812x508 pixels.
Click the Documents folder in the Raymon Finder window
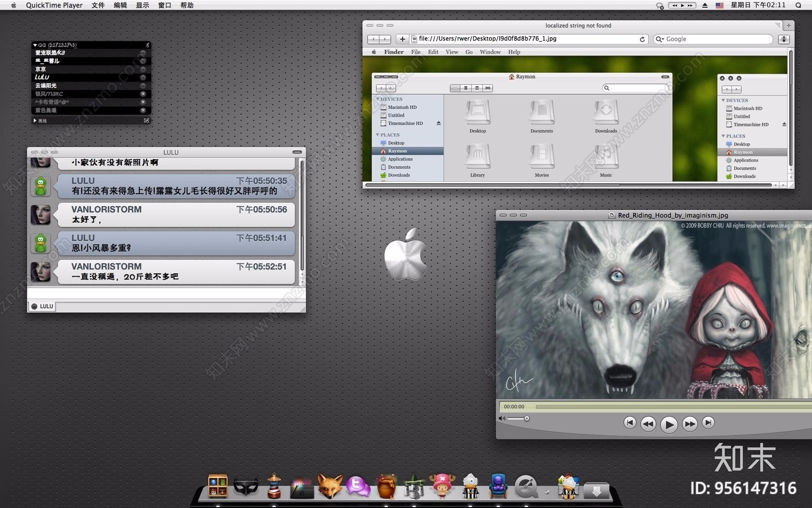(x=542, y=116)
